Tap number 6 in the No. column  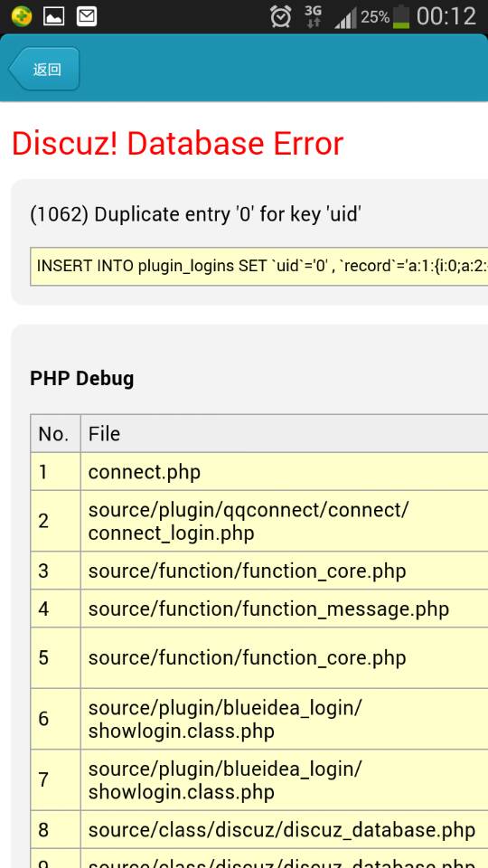[x=43, y=719]
